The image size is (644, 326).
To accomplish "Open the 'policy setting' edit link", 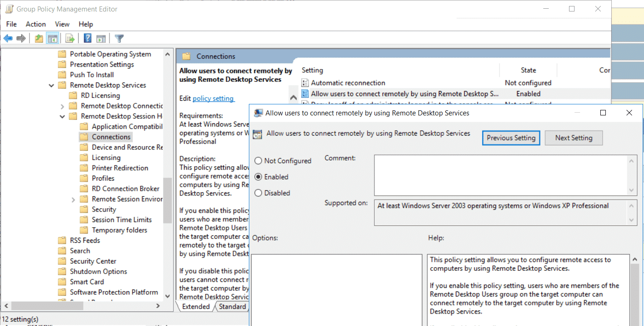I will pyautogui.click(x=213, y=98).
